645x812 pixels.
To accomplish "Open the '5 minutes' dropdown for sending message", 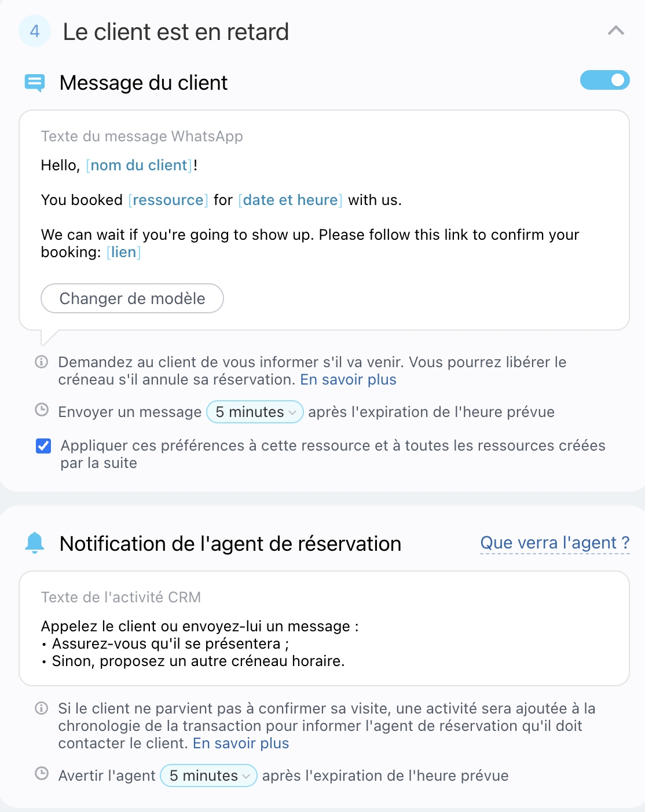I will click(x=255, y=412).
